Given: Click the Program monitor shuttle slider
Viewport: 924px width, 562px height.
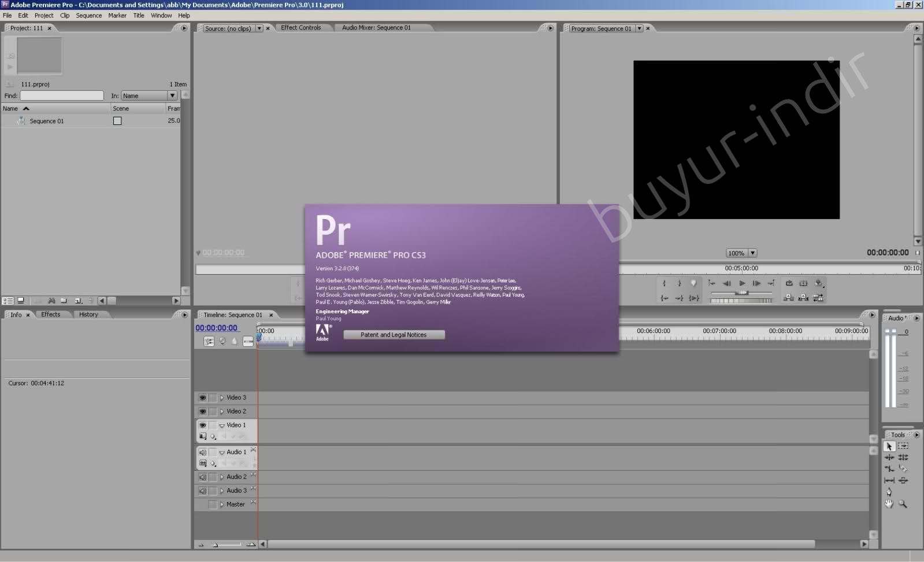Looking at the screenshot, I should pos(741,293).
